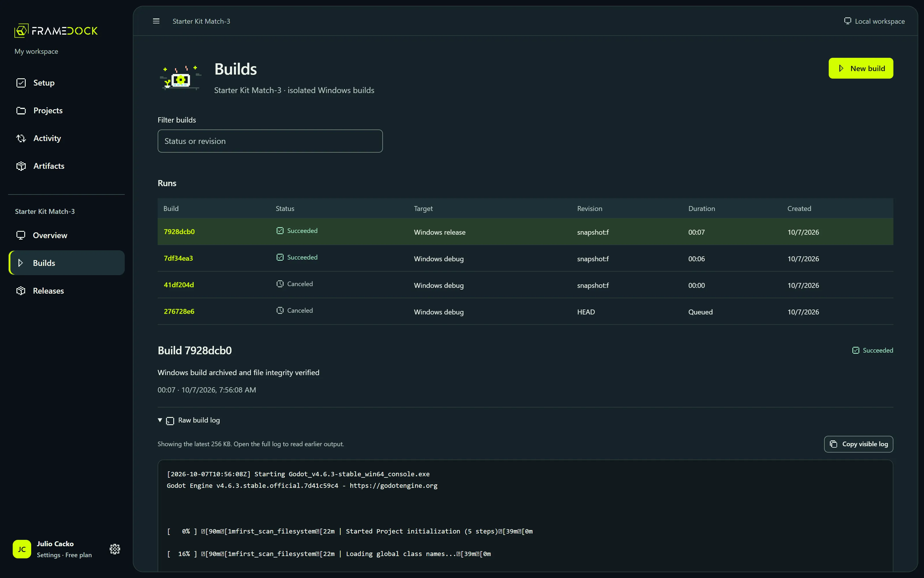Open build 7df34ea3 link

178,258
